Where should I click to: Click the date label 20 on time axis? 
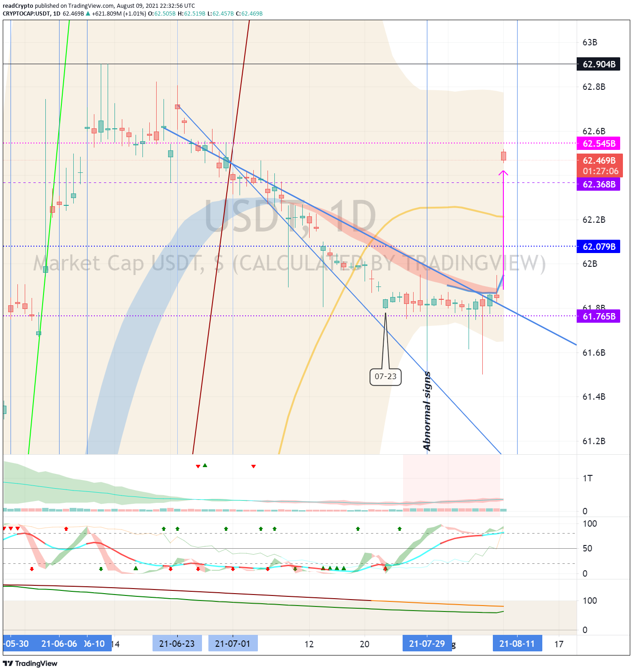(x=365, y=644)
